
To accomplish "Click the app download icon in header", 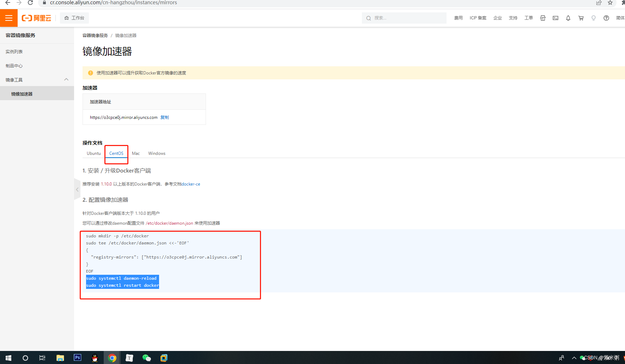I will click(x=543, y=18).
